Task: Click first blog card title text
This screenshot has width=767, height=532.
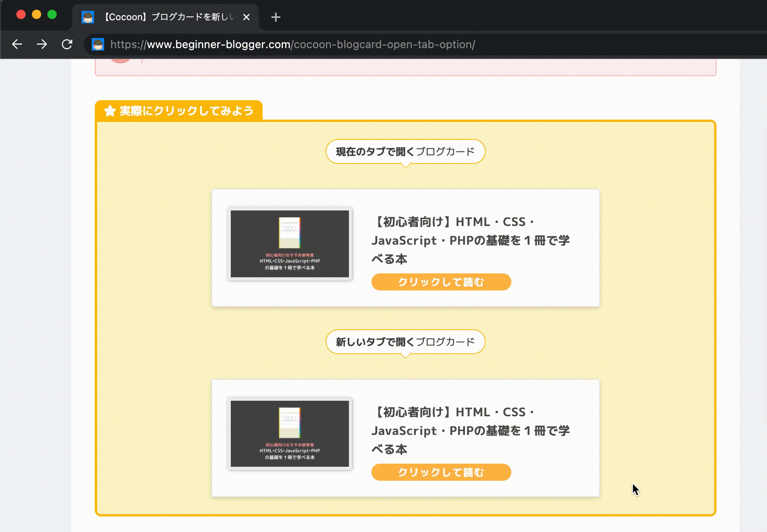Action: [x=470, y=240]
